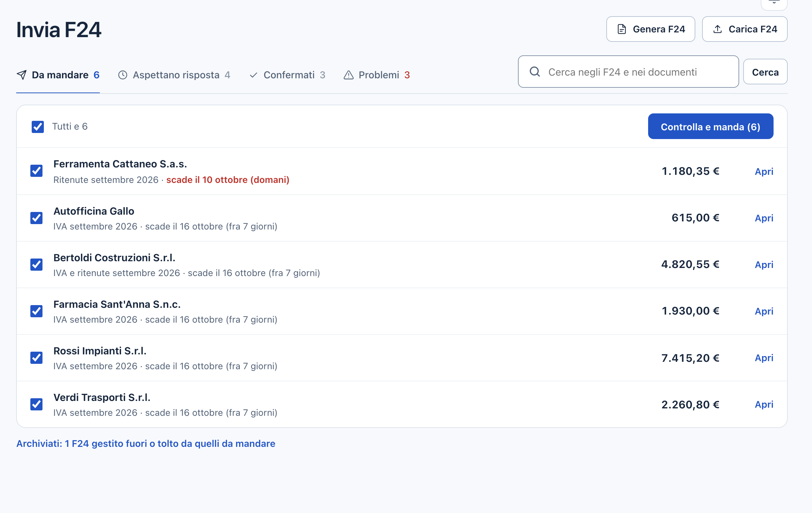812x513 pixels.
Task: Click 'scade il 10 ottobre (domani)' text
Action: point(228,180)
